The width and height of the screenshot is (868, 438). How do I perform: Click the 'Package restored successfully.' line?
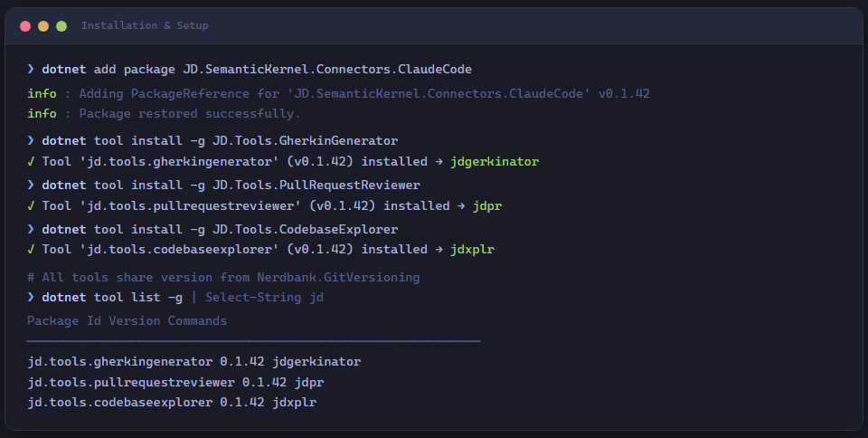point(164,113)
